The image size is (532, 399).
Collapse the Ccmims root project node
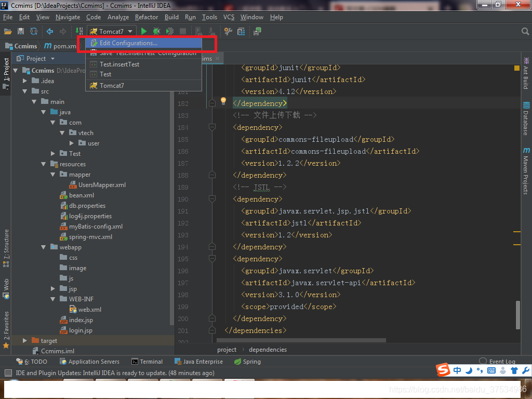coord(15,71)
